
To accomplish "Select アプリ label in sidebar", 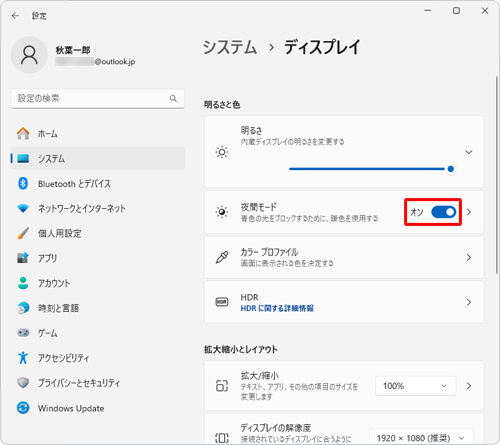I will [47, 258].
